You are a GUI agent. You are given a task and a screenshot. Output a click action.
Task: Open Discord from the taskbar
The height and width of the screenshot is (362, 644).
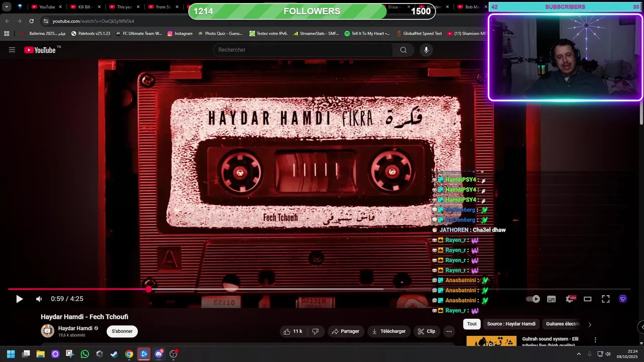tap(159, 354)
